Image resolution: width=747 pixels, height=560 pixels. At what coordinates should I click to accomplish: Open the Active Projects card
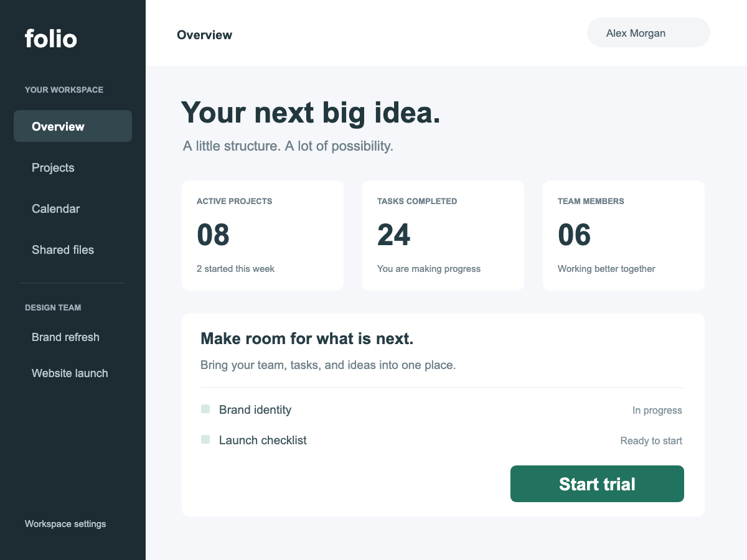coord(263,235)
